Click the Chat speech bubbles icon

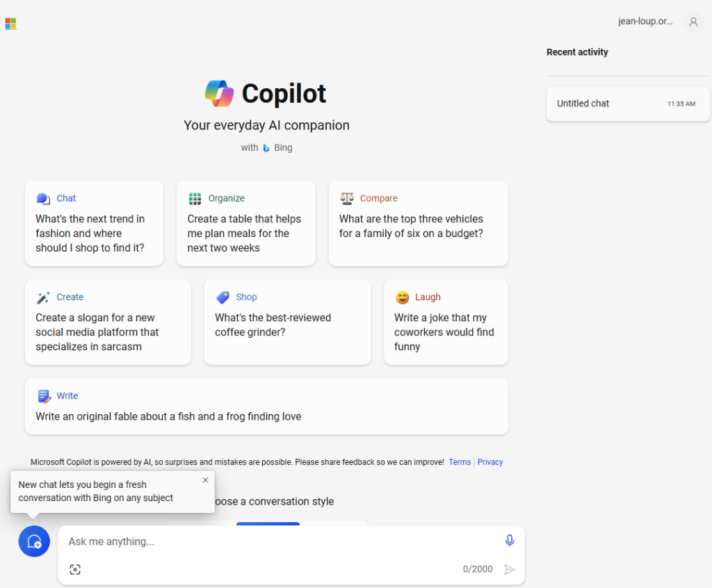[43, 199]
